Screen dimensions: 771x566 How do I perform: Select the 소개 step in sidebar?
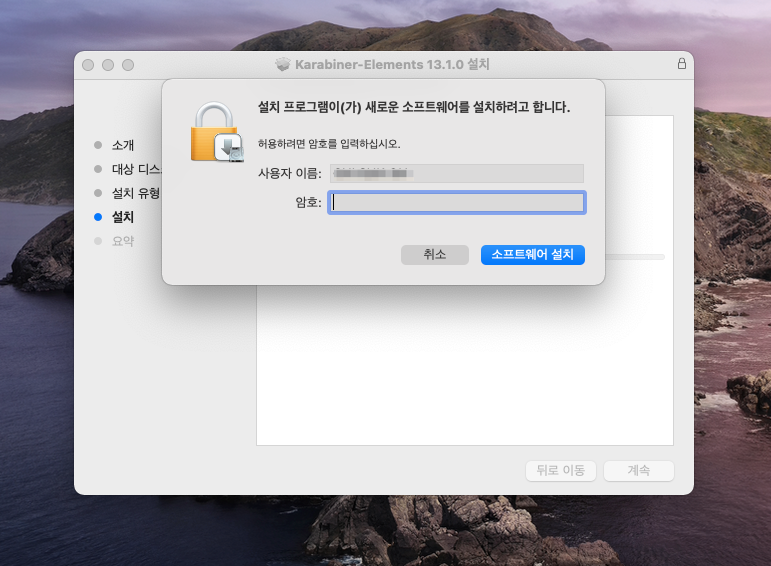click(x=122, y=145)
